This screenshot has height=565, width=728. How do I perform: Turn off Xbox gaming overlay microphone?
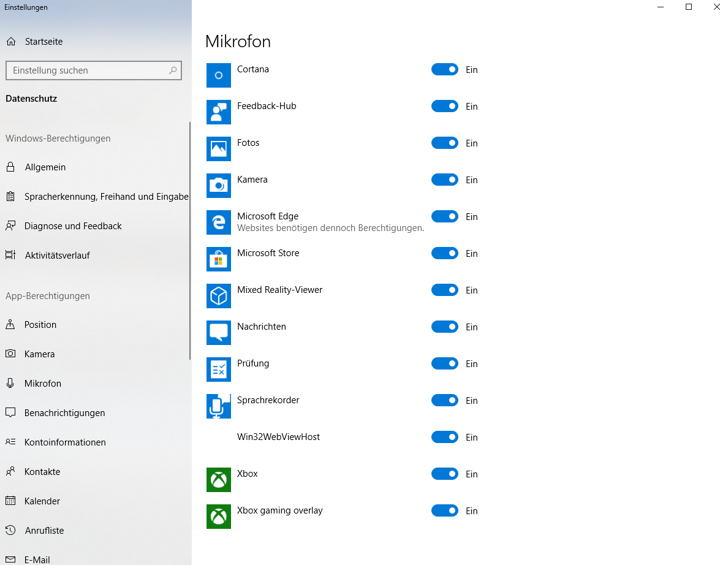click(445, 510)
